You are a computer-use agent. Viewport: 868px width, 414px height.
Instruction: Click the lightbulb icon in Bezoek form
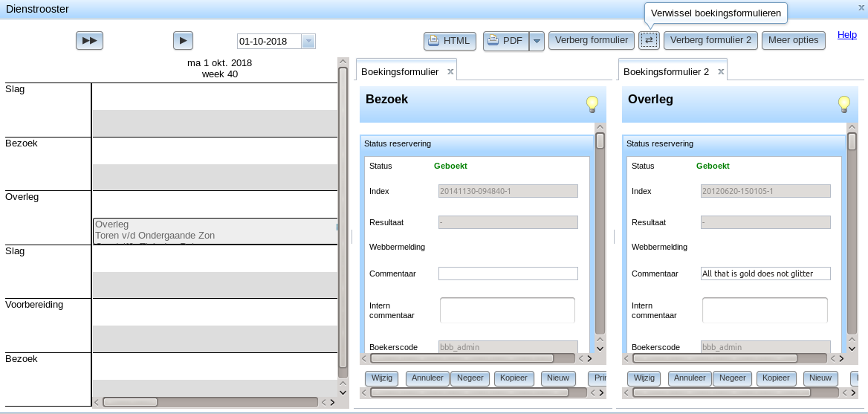(592, 103)
